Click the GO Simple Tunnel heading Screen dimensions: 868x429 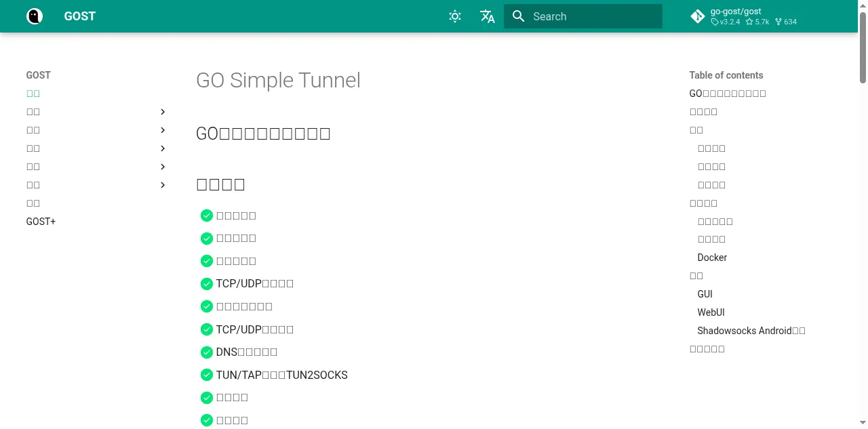coord(278,80)
